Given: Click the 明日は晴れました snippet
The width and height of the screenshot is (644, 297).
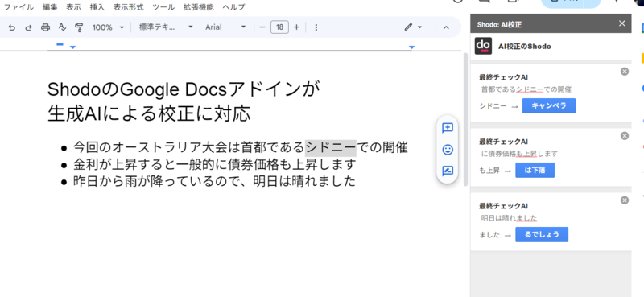Looking at the screenshot, I should [509, 218].
